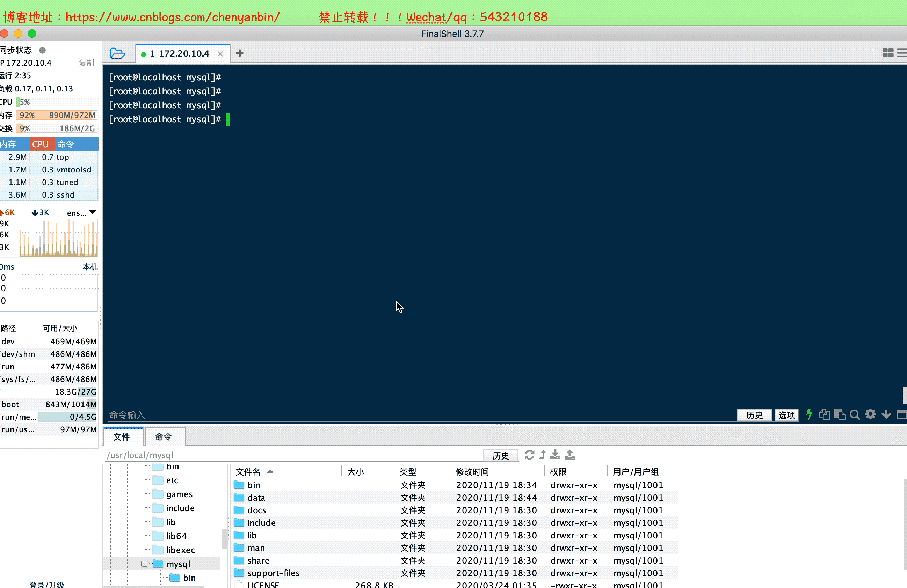907x588 pixels.
Task: Refresh the file list icon
Action: [529, 455]
